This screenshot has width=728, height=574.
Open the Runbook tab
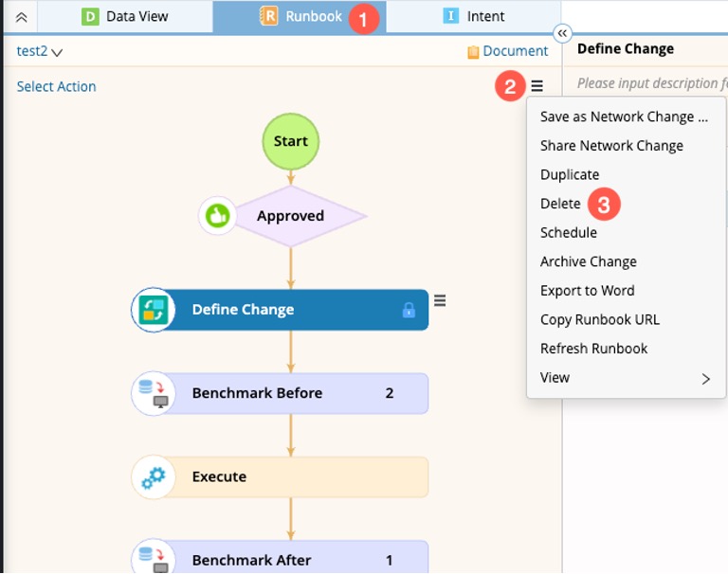pos(300,17)
